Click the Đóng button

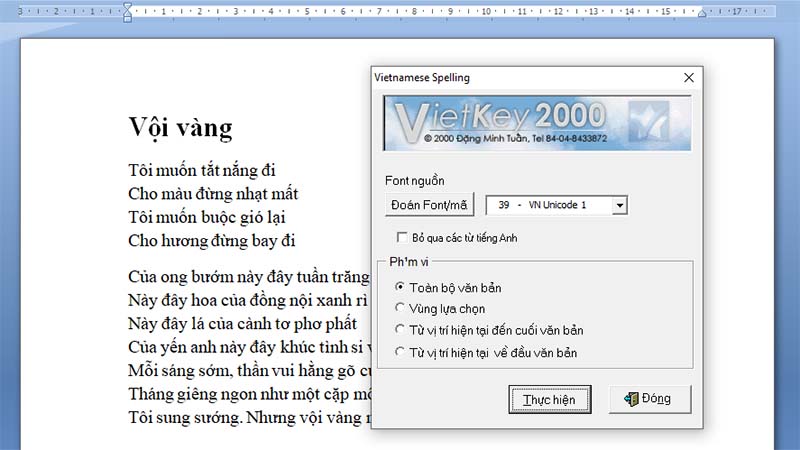coord(650,399)
